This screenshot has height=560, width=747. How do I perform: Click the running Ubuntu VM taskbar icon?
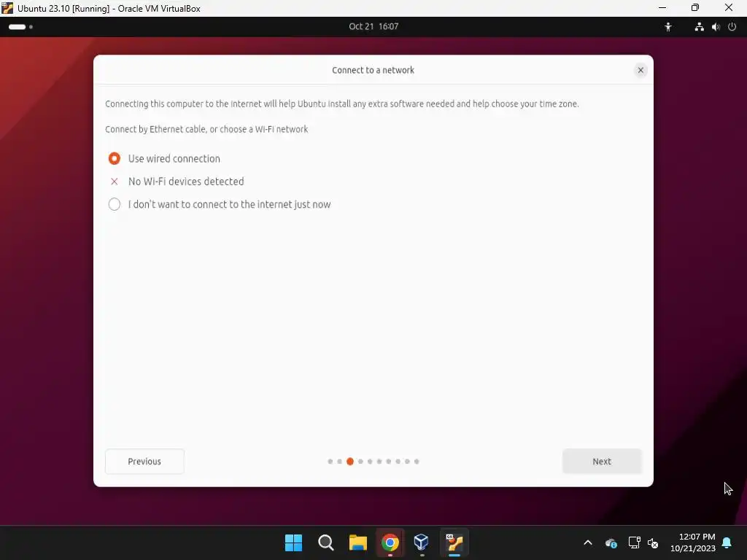coord(454,542)
